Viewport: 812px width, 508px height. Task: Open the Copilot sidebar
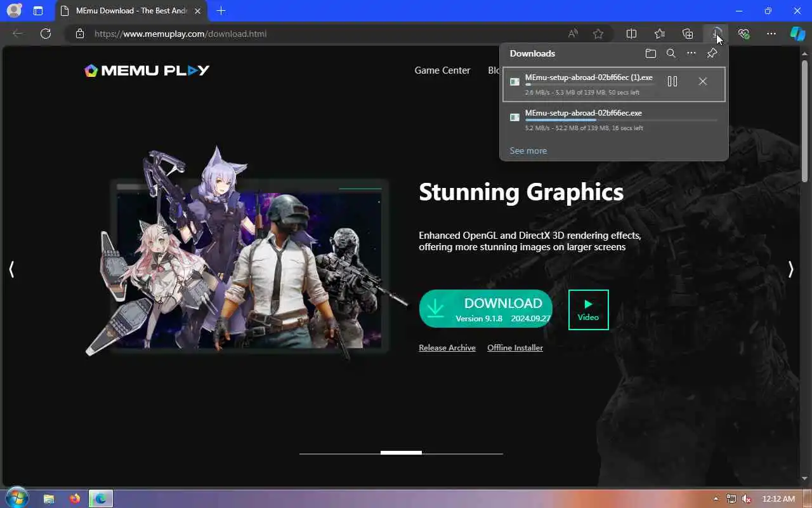[x=797, y=34]
